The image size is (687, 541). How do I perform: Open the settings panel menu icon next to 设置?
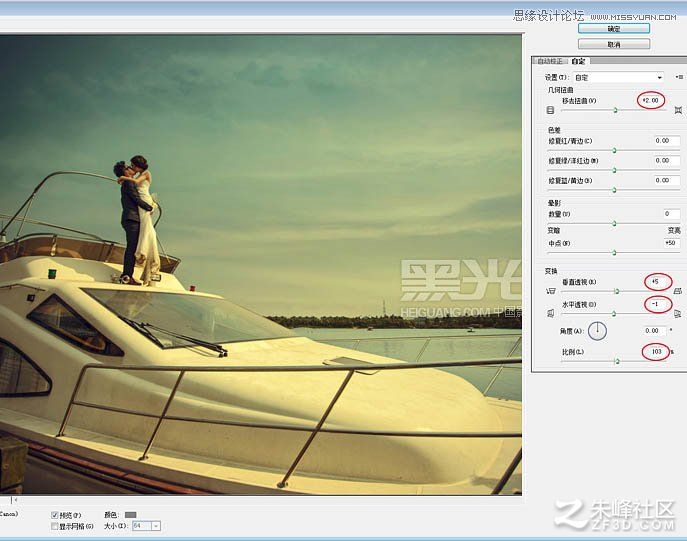[x=679, y=77]
